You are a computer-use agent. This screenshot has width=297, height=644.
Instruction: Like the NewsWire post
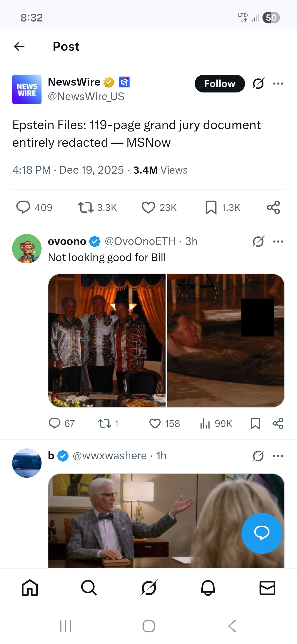(148, 208)
